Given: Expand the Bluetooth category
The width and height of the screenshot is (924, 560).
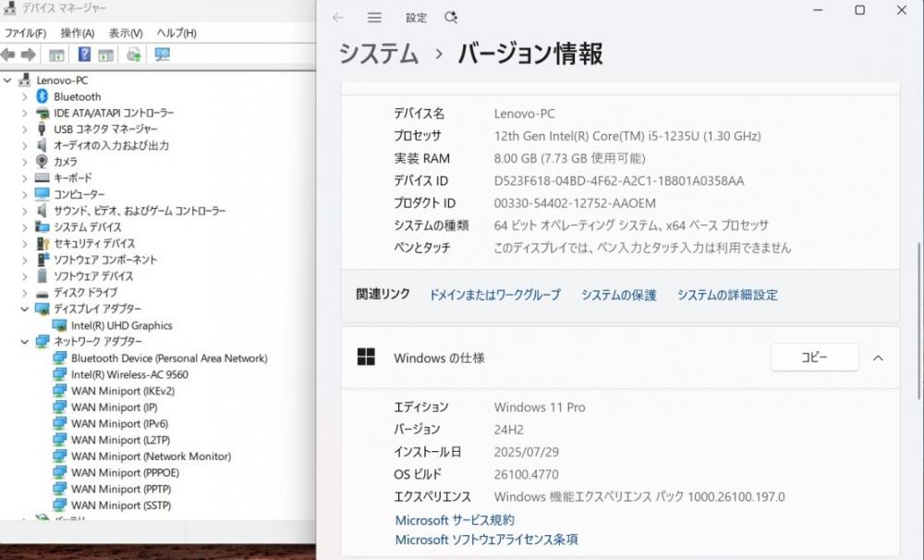Looking at the screenshot, I should (x=24, y=97).
